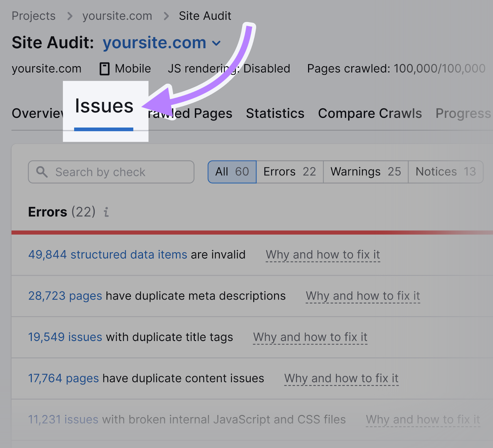This screenshot has height=448, width=493.
Task: Expand the yoursite.com project dropdown chevron
Action: tap(217, 43)
